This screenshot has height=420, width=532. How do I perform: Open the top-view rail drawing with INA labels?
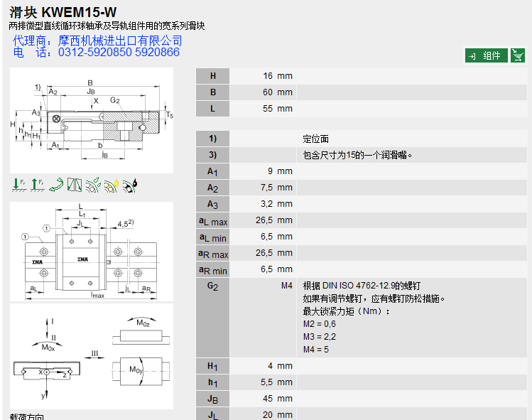click(92, 252)
